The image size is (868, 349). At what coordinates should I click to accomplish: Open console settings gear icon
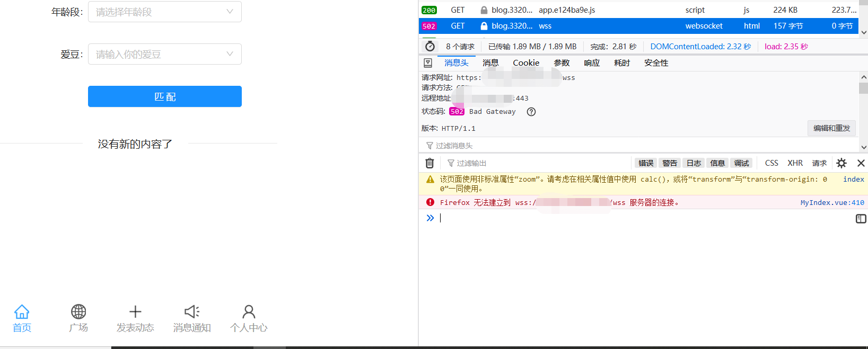[841, 163]
